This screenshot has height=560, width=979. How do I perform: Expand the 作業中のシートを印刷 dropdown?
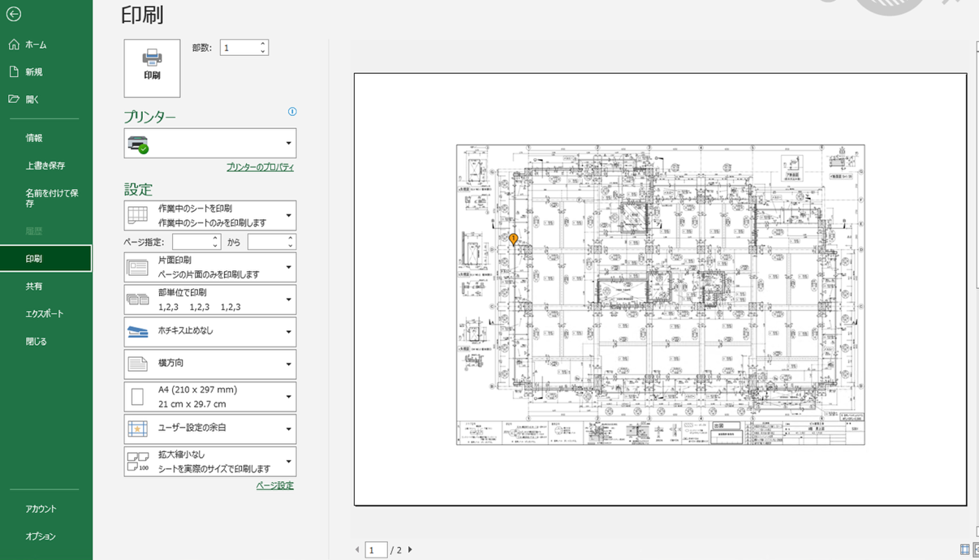210,216
